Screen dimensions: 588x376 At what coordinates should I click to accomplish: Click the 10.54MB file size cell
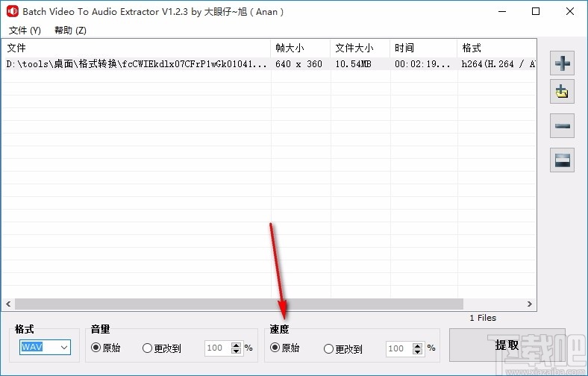click(353, 64)
